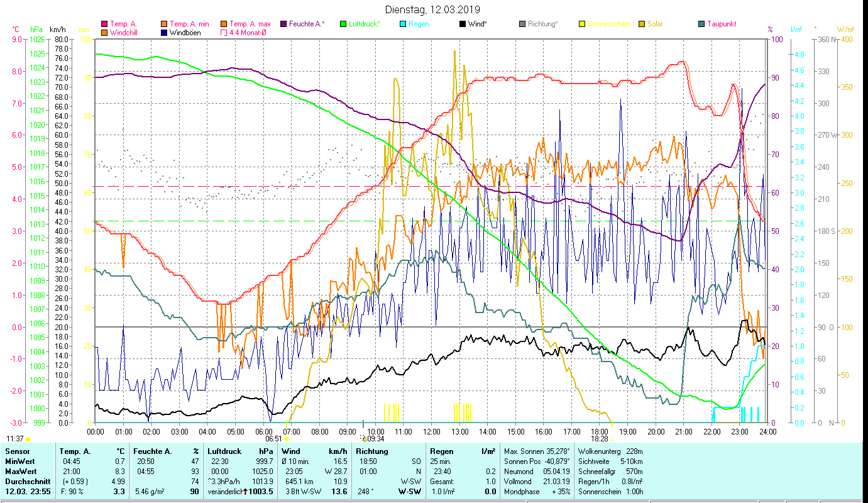Click the 12:00 label on the time axis
The image size is (868, 503).
pos(432,432)
